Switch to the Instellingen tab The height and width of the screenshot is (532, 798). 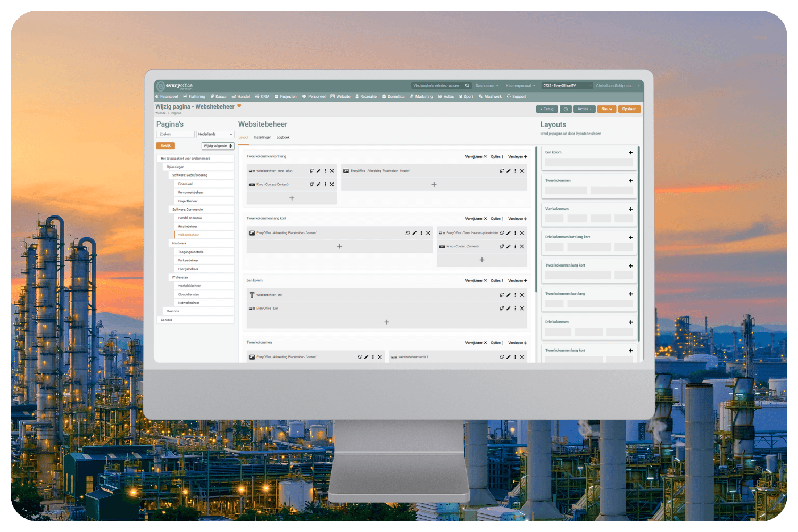(262, 137)
